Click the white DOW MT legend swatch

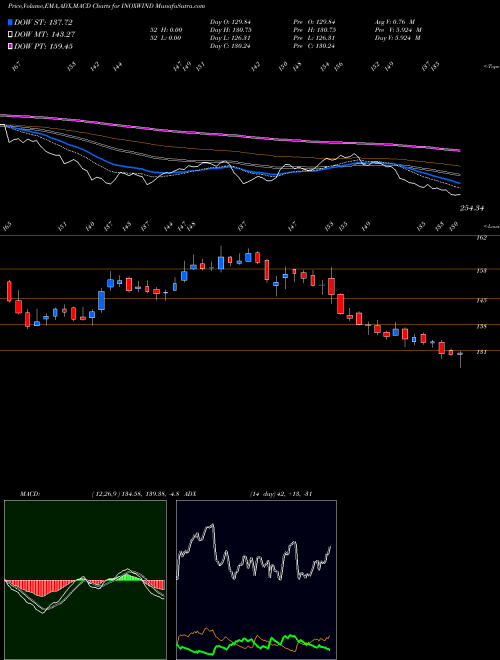(x=10, y=34)
